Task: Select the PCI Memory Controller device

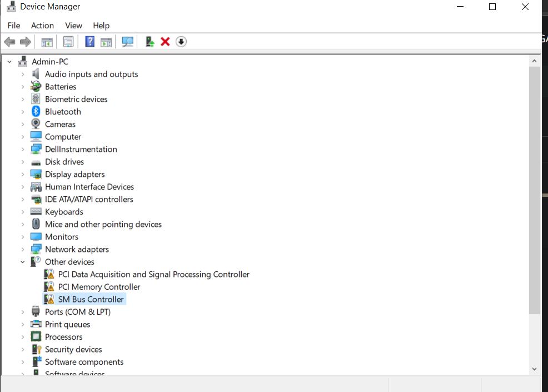Action: coord(99,287)
